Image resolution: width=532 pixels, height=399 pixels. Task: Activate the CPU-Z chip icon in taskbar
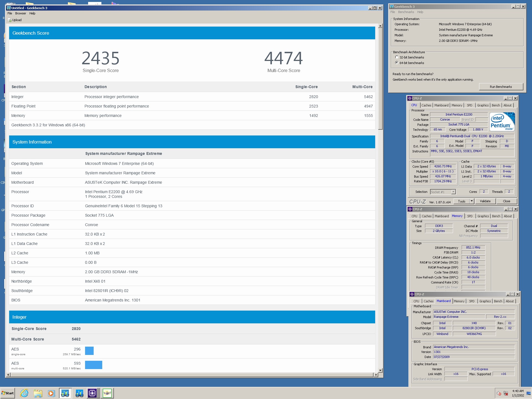[92, 393]
